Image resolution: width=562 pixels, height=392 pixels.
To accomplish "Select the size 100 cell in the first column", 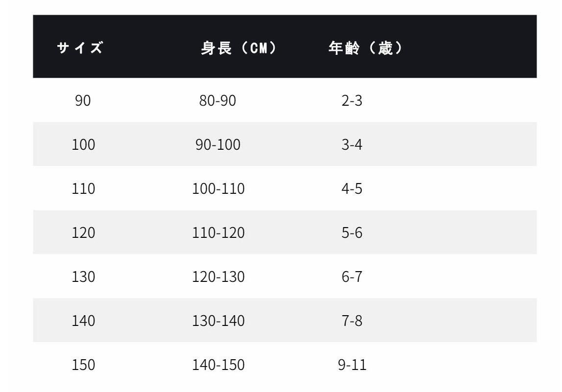I will click(x=83, y=145).
